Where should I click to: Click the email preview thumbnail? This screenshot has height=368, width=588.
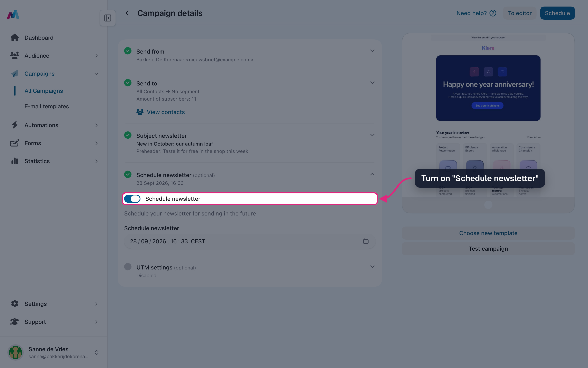coord(488,123)
